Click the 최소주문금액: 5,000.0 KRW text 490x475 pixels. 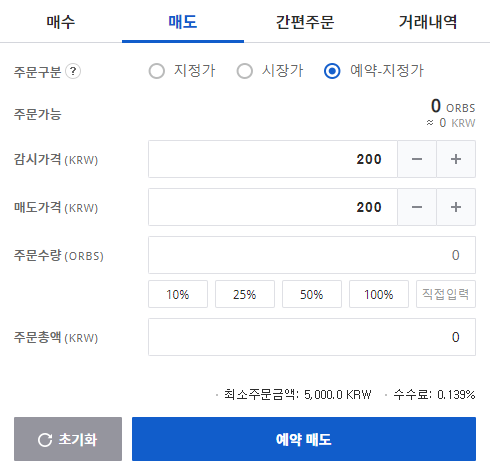coord(298,395)
